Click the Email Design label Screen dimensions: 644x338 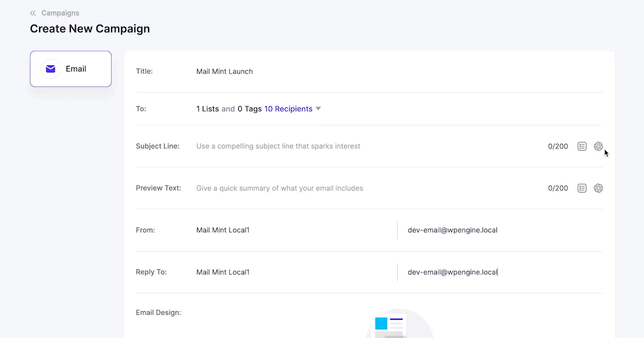coord(158,312)
